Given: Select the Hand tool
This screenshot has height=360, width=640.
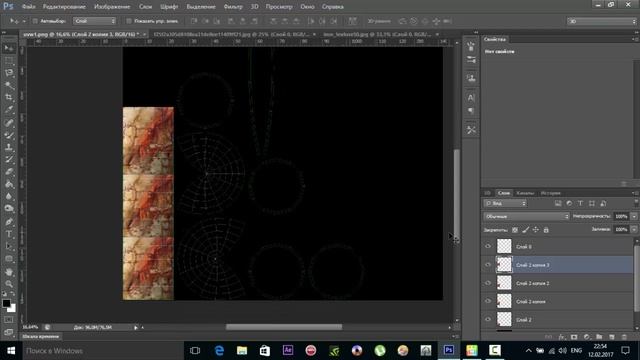Looking at the screenshot, I should pos(9,272).
